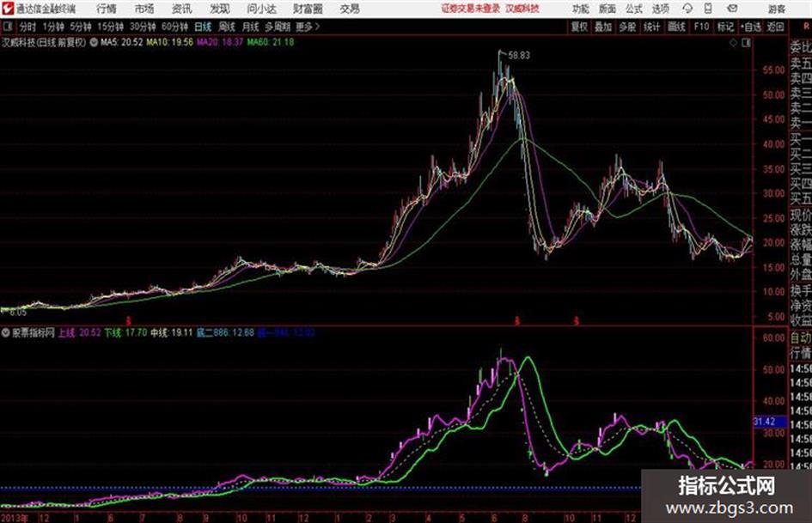Click the 汉威科技(日线 前复权) chart title

[x=44, y=42]
